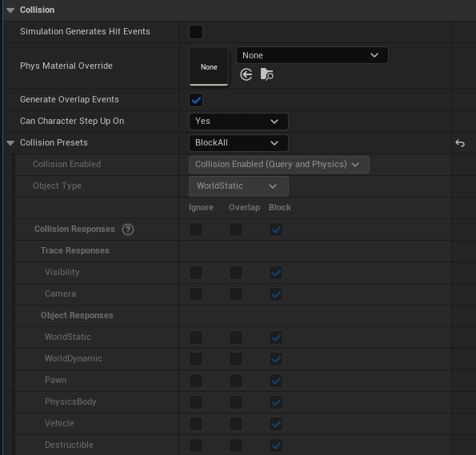Reset Collision Presets to default arrow
476x455 pixels.
(x=460, y=143)
